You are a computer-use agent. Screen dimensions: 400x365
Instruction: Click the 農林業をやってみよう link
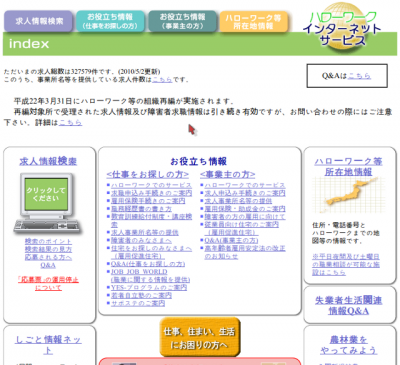point(348,345)
